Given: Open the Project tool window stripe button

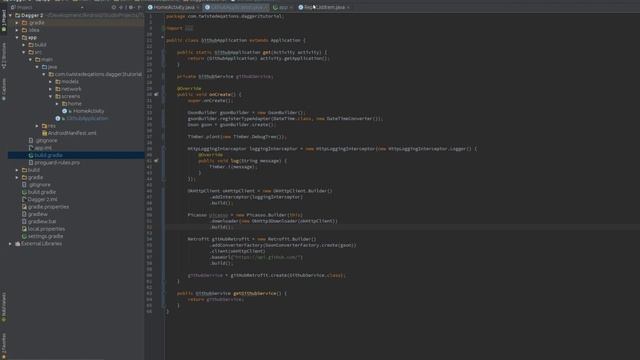Looking at the screenshot, I should pyautogui.click(x=4, y=21).
